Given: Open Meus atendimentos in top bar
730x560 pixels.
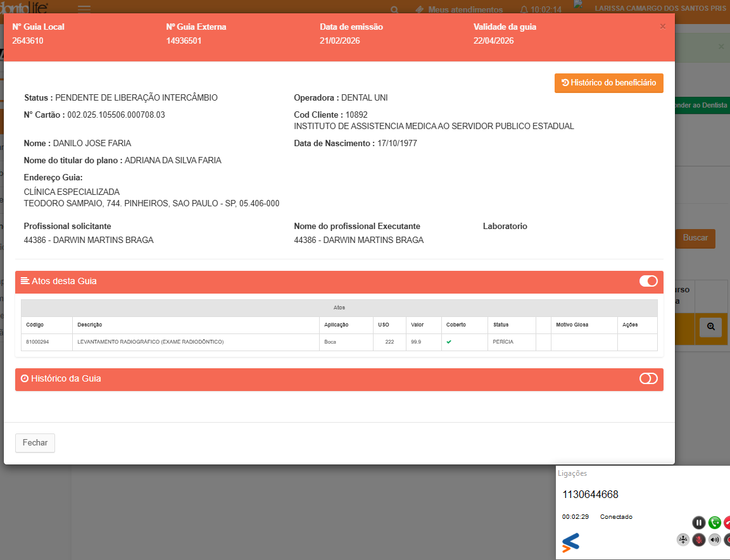Looking at the screenshot, I should 458,9.
